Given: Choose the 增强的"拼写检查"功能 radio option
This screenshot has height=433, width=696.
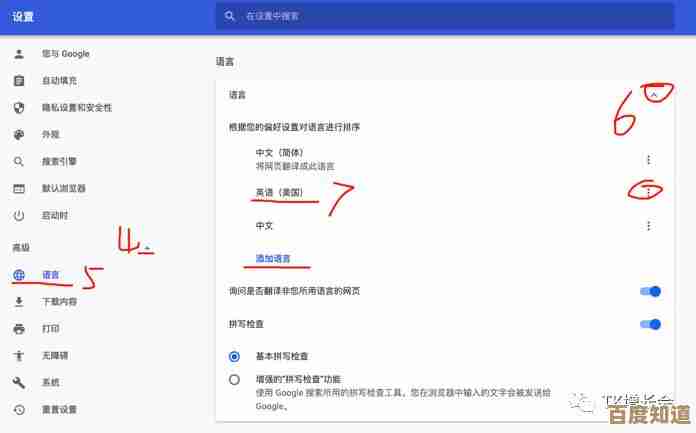Looking at the screenshot, I should tap(235, 379).
